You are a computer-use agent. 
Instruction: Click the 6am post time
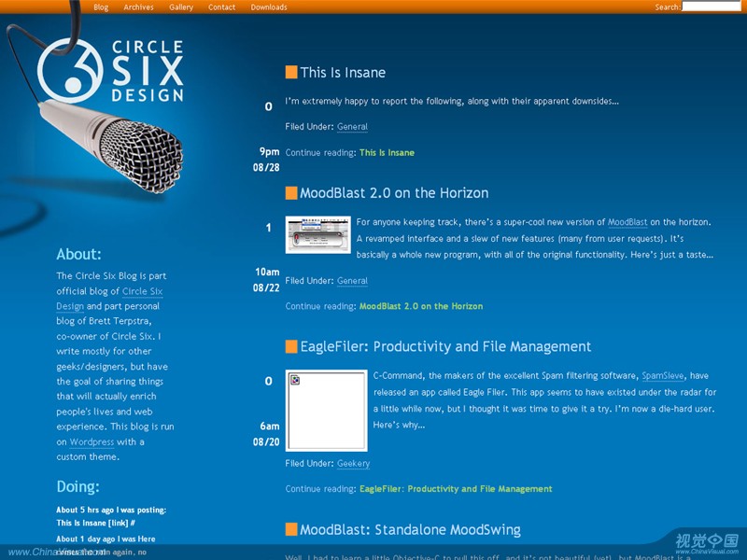pyautogui.click(x=269, y=427)
